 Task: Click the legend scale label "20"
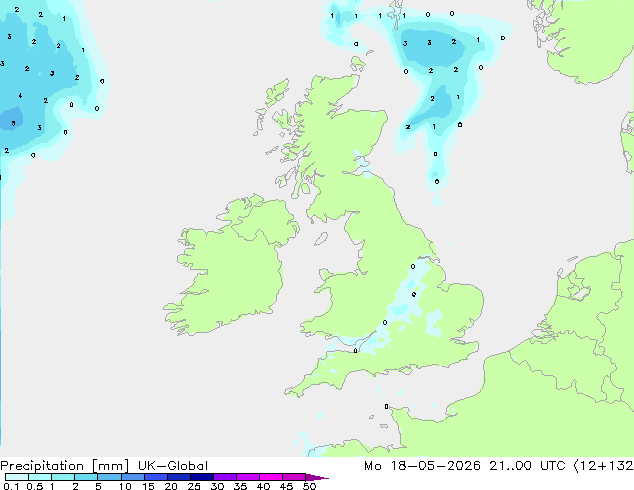[x=171, y=486]
